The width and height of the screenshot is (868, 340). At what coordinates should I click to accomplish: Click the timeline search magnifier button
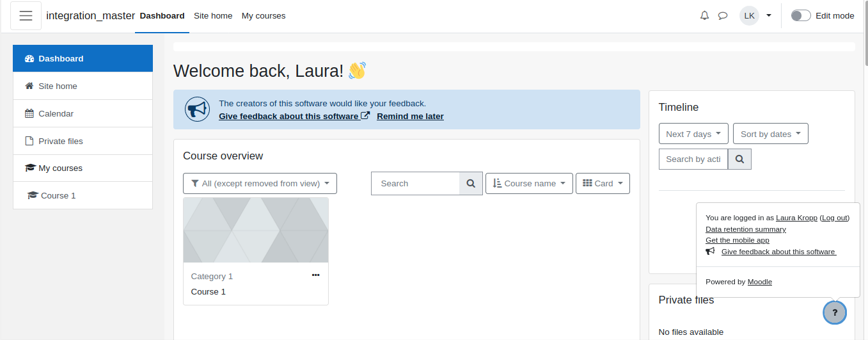point(739,159)
